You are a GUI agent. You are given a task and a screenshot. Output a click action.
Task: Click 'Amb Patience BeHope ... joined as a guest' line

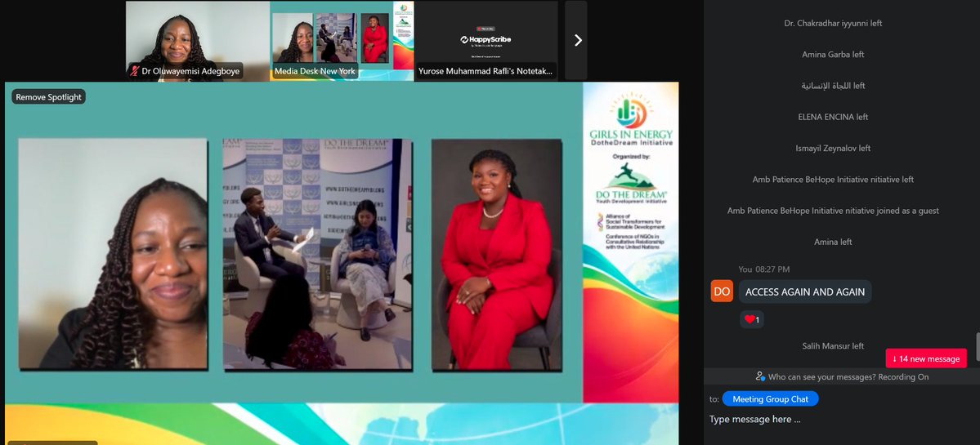coord(833,211)
